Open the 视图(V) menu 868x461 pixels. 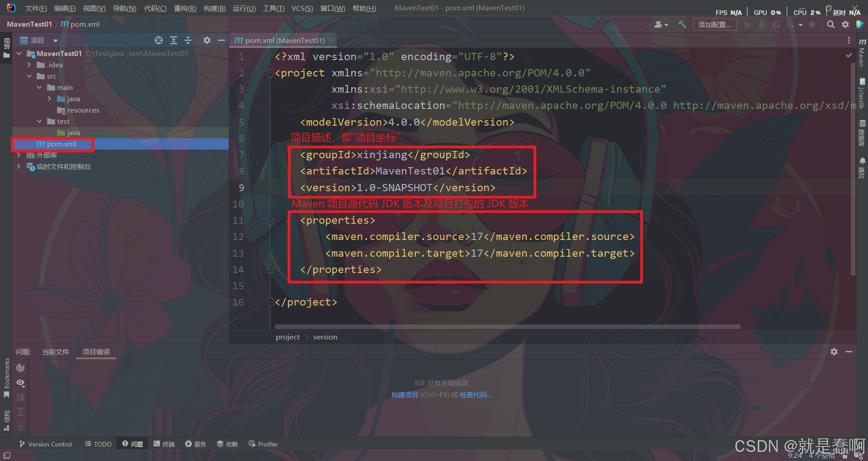[x=94, y=8]
